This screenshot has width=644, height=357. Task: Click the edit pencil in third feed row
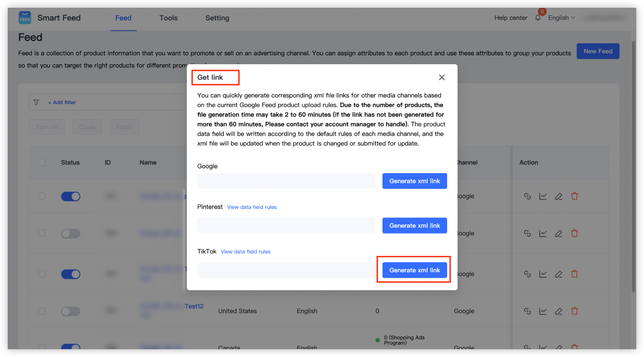point(559,274)
